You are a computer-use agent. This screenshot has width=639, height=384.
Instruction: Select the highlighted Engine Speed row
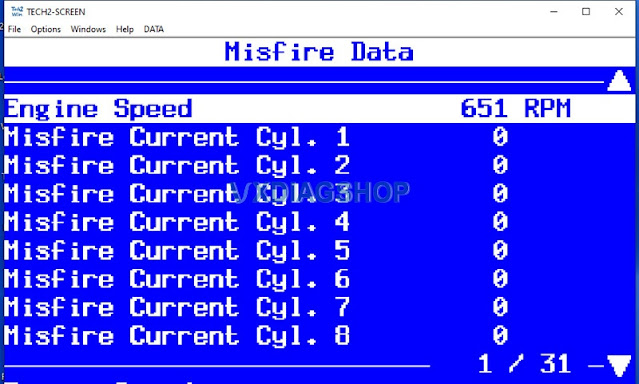[x=320, y=109]
